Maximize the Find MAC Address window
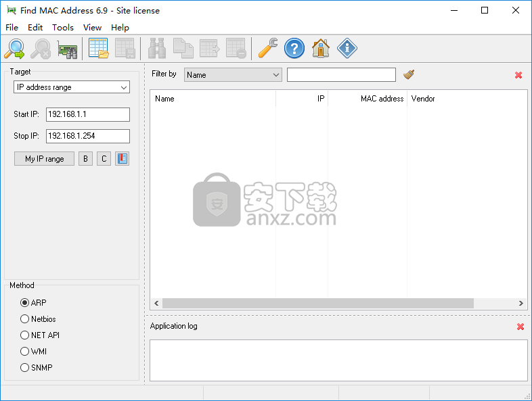This screenshot has height=401, width=532. 485,11
